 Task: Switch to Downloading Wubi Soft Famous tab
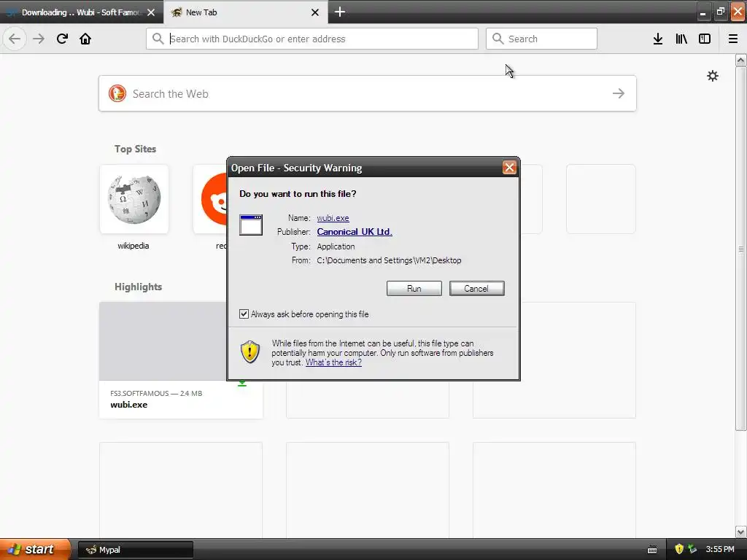click(82, 12)
